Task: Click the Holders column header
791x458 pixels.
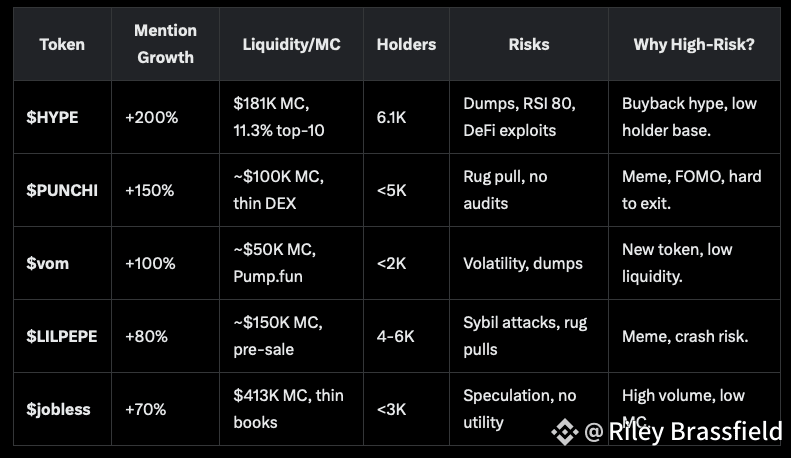Action: pos(407,44)
